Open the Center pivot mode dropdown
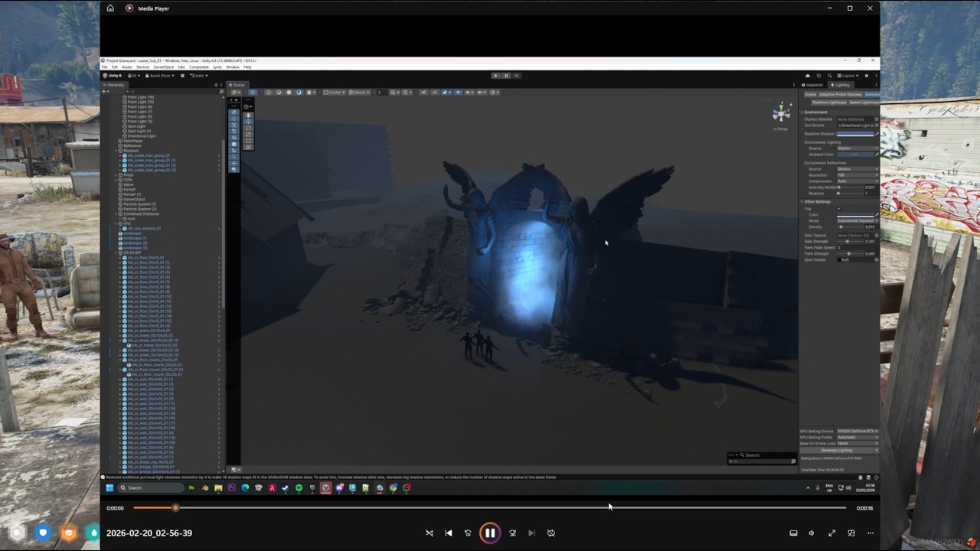The image size is (980, 551). pyautogui.click(x=334, y=93)
